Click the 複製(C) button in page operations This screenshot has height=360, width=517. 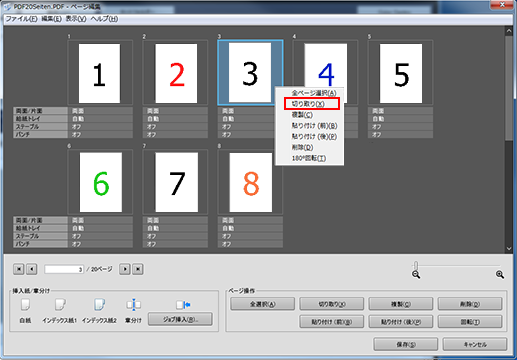click(x=401, y=304)
